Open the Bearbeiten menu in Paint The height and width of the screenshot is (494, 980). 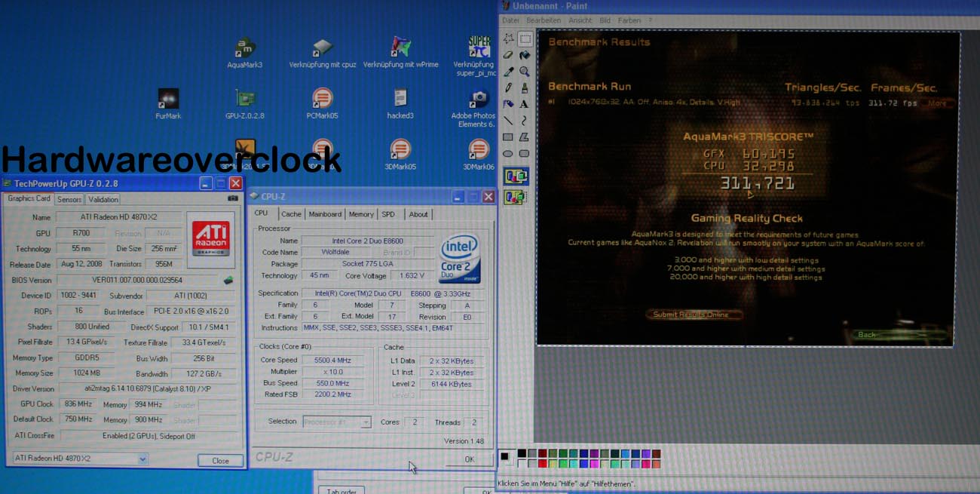[544, 20]
